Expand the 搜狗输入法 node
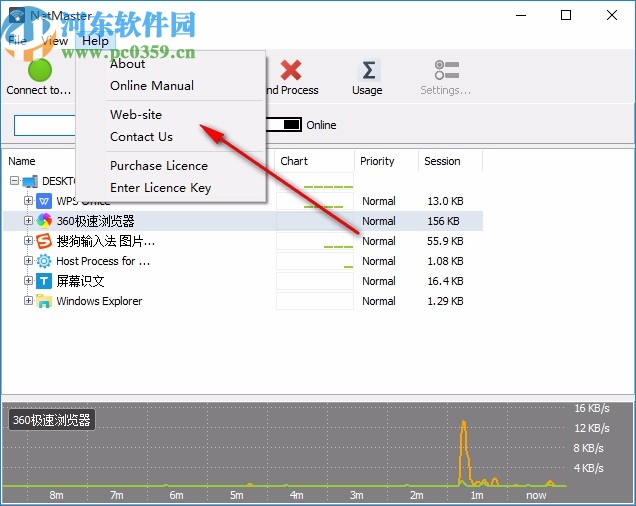 (x=28, y=241)
